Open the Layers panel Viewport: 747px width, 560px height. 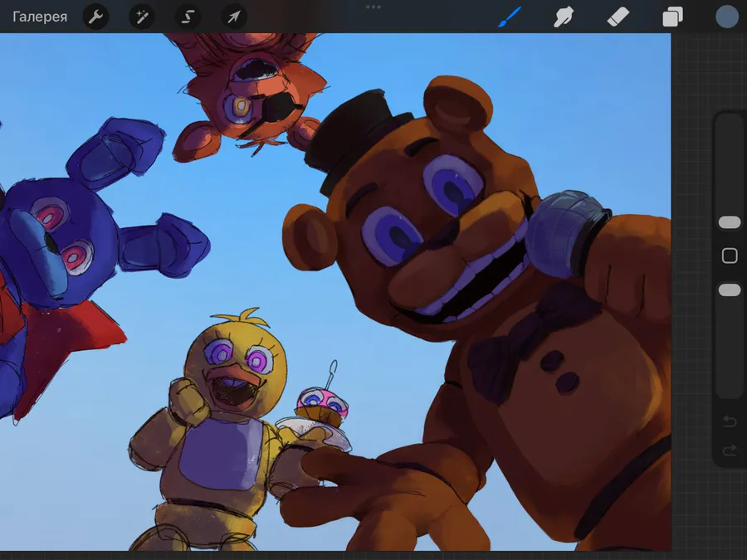(x=672, y=17)
